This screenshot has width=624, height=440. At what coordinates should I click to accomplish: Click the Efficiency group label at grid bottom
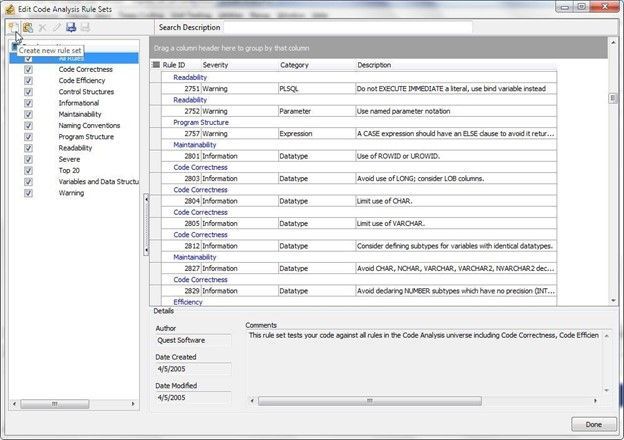(x=188, y=302)
